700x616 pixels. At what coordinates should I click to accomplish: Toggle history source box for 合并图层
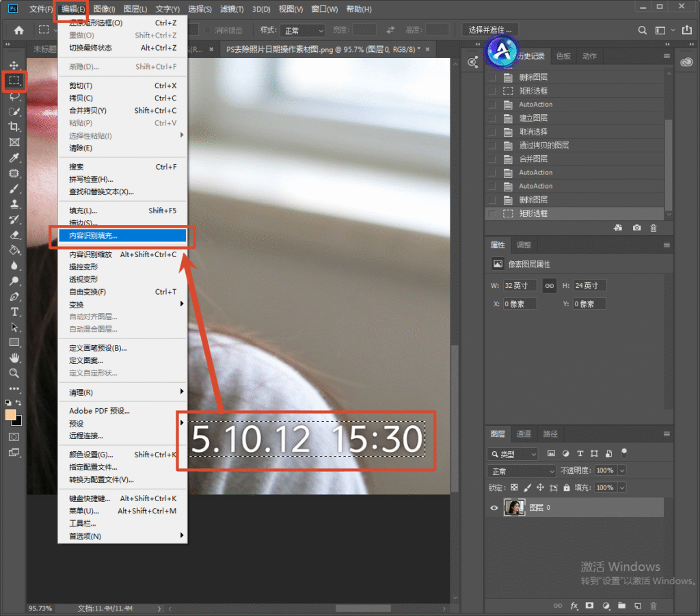[x=492, y=159]
